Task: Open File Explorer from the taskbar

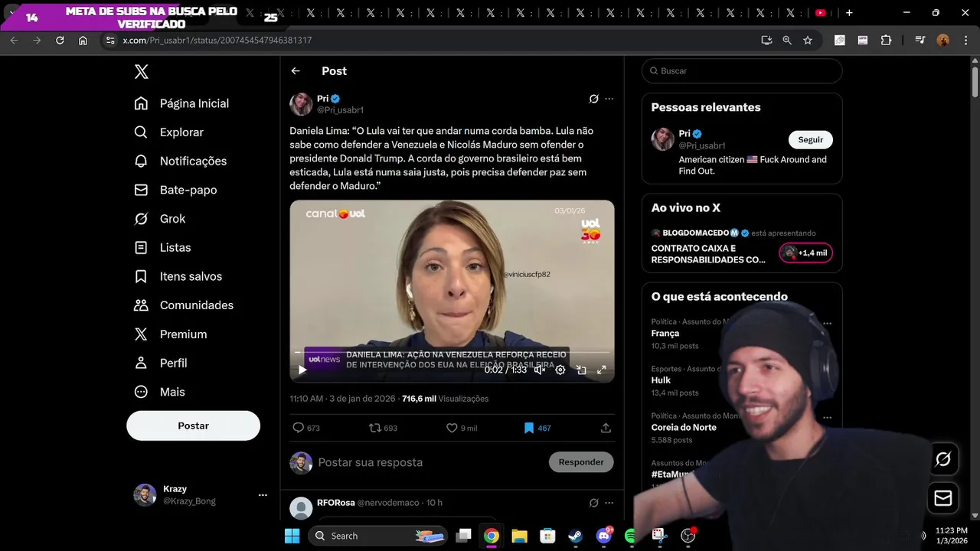Action: click(x=519, y=536)
